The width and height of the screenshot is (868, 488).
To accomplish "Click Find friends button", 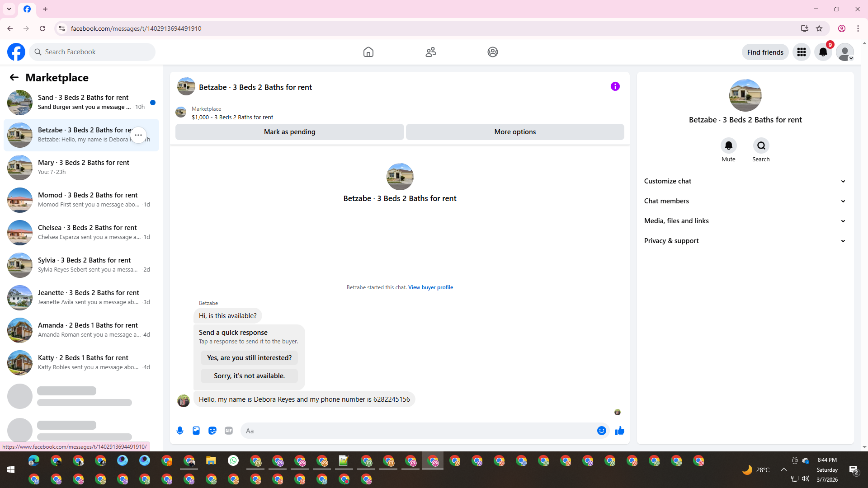I will (x=765, y=52).
